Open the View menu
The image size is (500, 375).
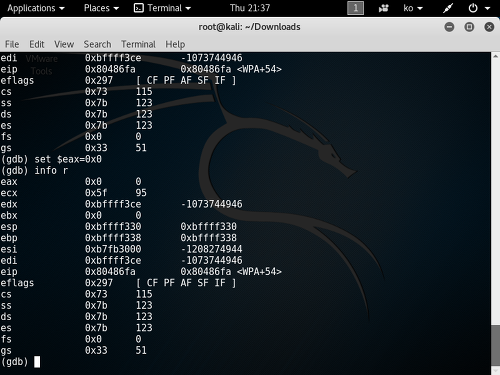click(64, 44)
